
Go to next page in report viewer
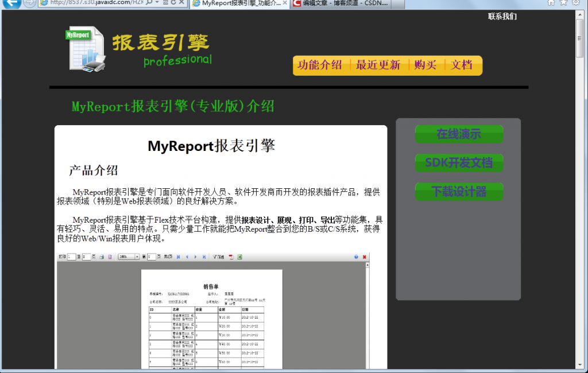pyautogui.click(x=196, y=257)
